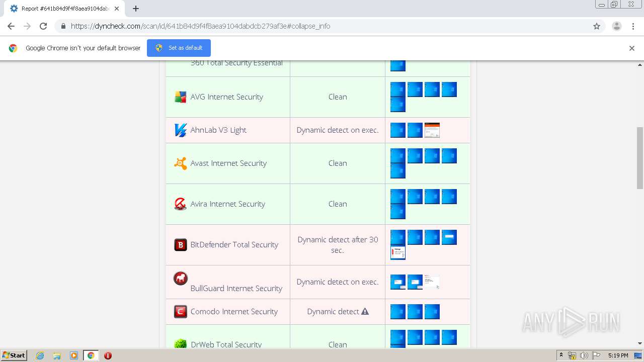Click BullGuard Internet Security name text

(x=236, y=289)
